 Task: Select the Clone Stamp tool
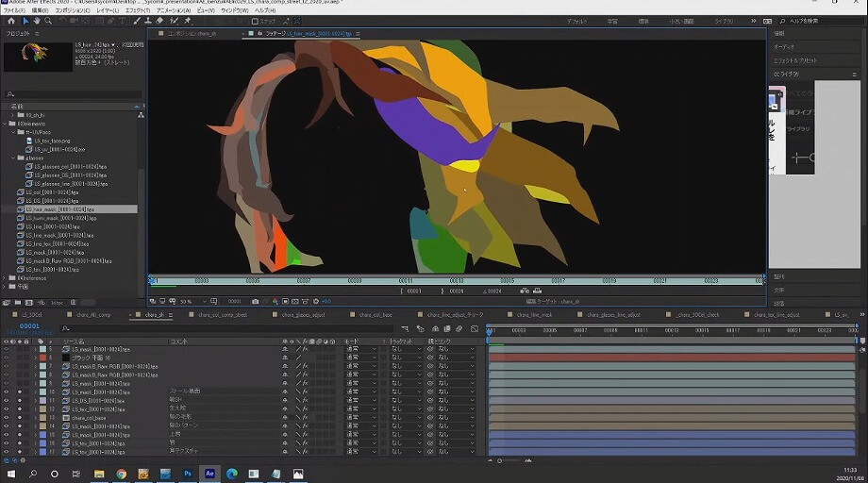148,21
